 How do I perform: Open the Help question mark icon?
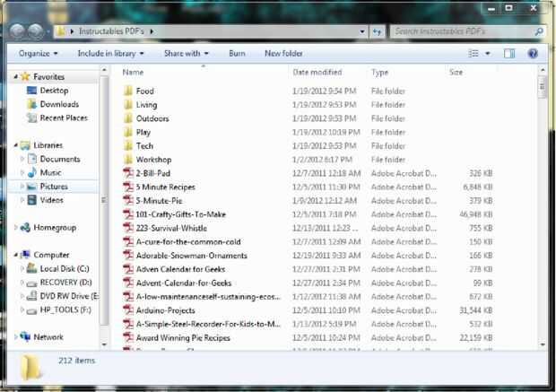[x=533, y=54]
